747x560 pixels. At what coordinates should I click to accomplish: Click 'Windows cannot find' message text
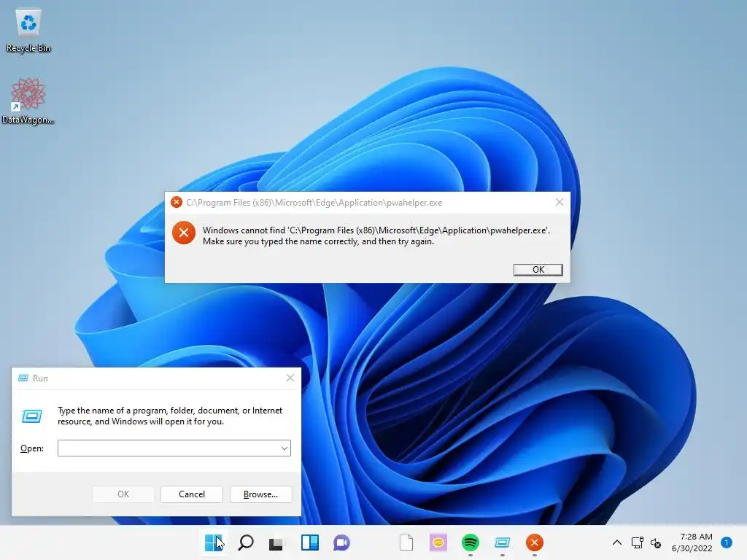click(x=376, y=236)
